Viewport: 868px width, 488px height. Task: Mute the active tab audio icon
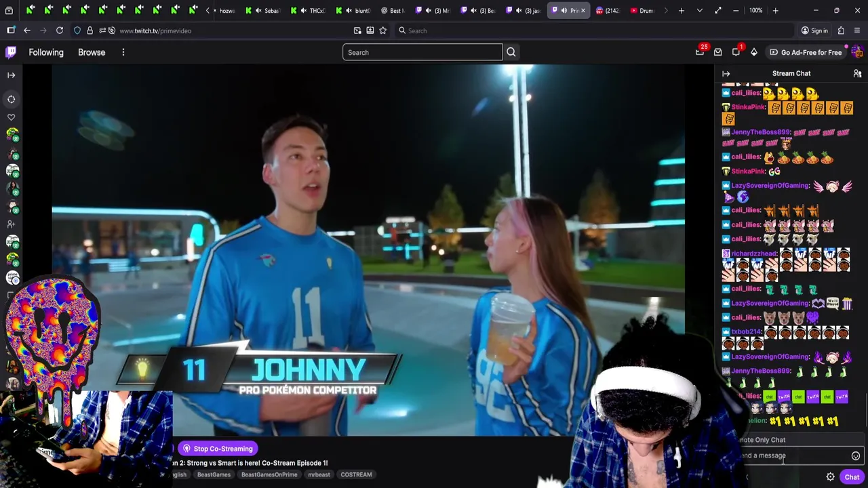pyautogui.click(x=564, y=11)
